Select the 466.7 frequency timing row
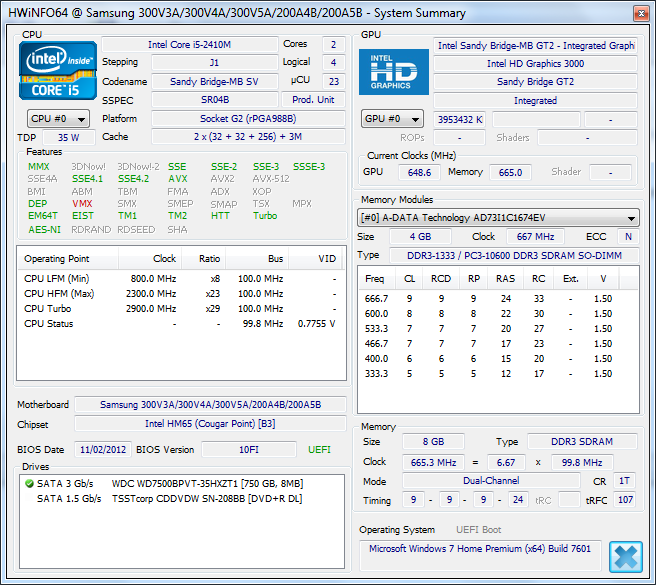 point(498,344)
